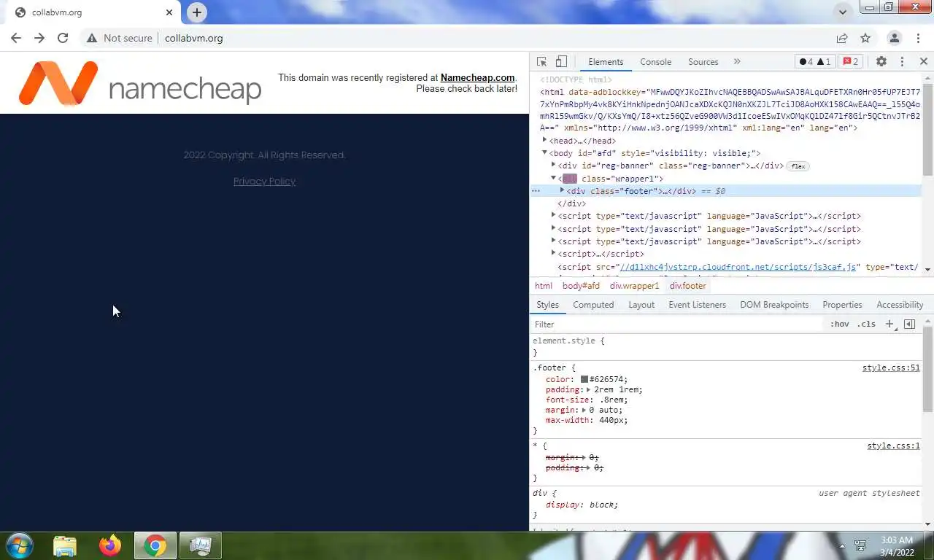Select body#afd in the breadcrumb
The image size is (934, 560).
581,286
